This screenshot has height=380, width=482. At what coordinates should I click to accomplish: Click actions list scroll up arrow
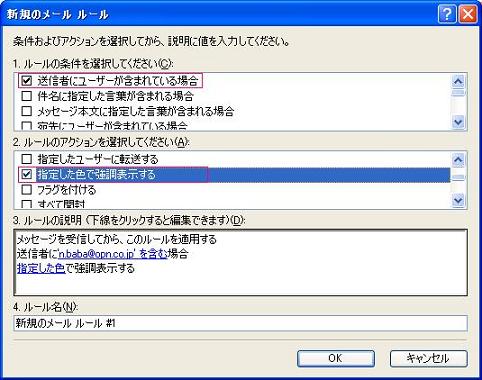click(x=458, y=160)
